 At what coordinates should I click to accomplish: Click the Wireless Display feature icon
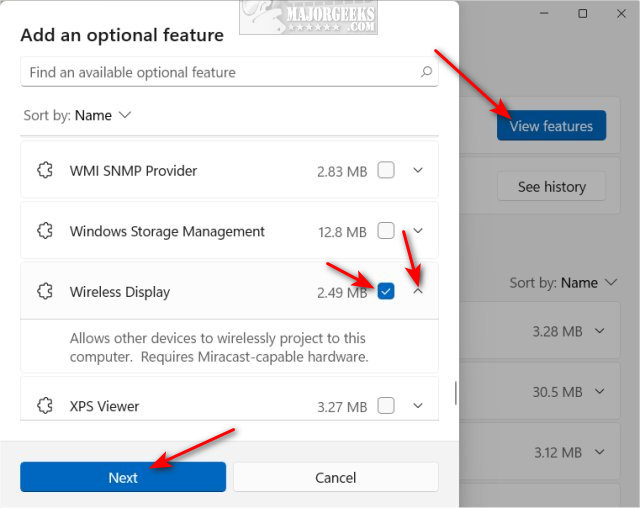point(44,292)
